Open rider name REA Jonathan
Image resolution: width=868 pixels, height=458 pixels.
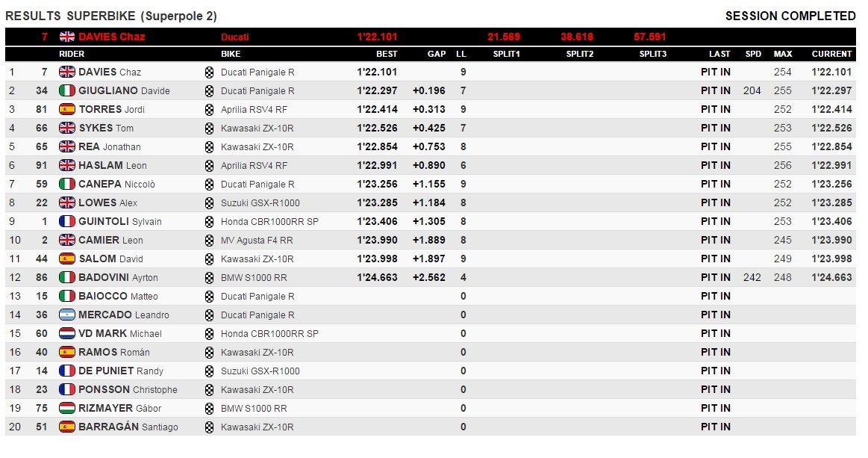click(x=110, y=147)
